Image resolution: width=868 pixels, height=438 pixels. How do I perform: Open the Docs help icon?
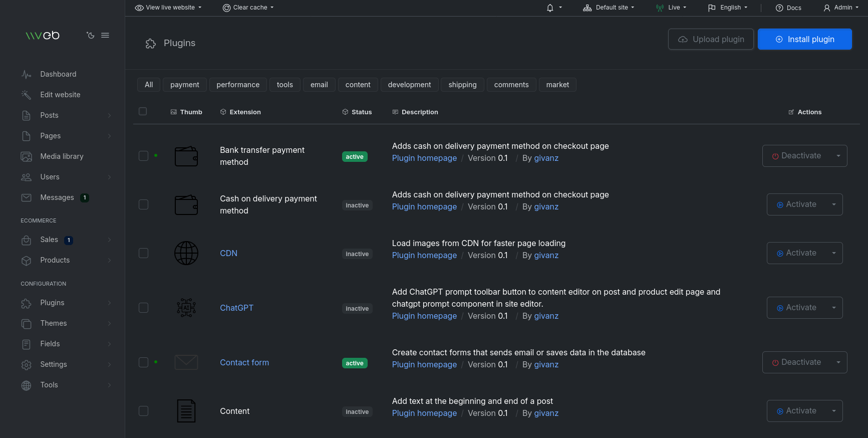tap(779, 8)
